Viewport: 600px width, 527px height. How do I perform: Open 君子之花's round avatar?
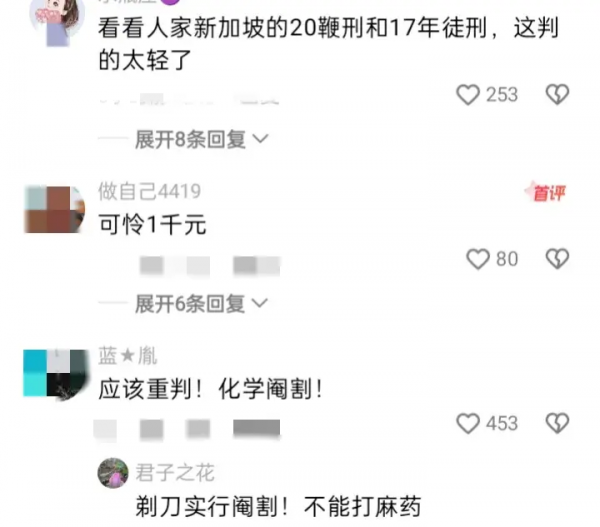click(x=113, y=473)
